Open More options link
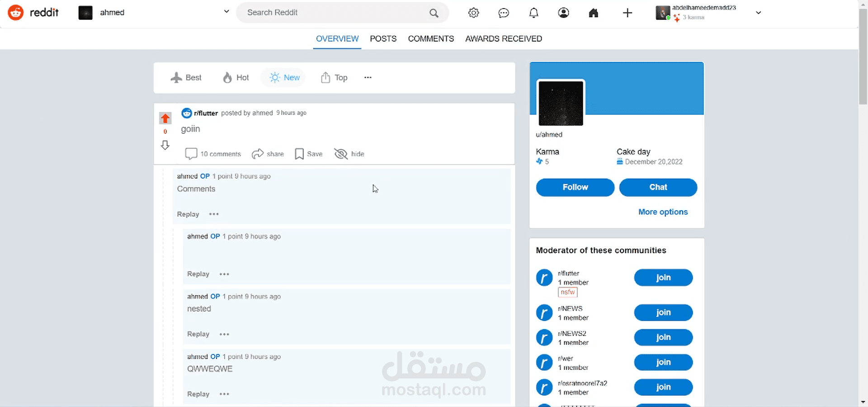Image resolution: width=868 pixels, height=407 pixels. click(663, 212)
